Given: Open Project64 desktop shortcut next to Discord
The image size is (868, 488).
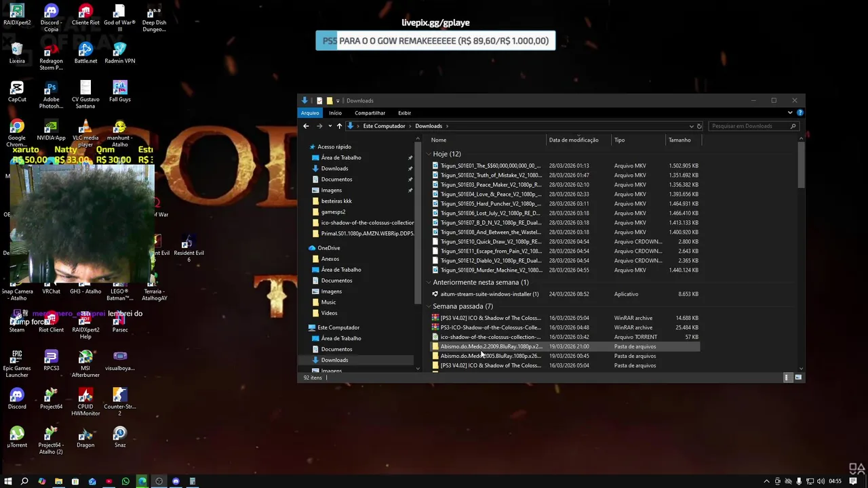Looking at the screenshot, I should (51, 399).
